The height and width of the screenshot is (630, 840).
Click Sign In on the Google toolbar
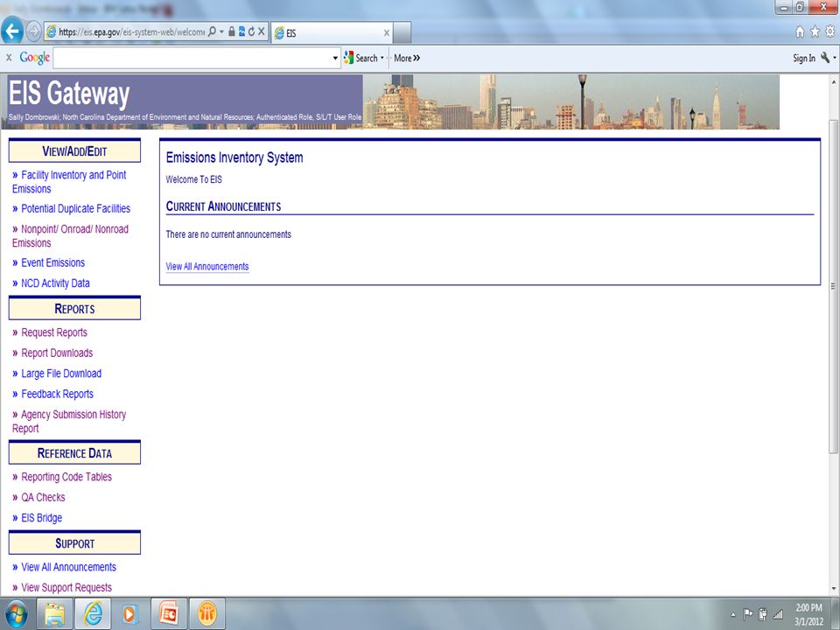coord(804,58)
